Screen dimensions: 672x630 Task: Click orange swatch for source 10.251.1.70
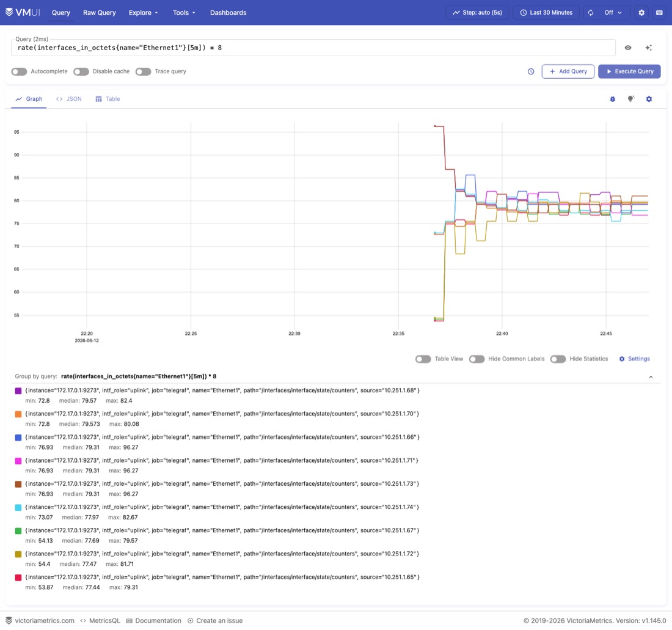point(18,414)
